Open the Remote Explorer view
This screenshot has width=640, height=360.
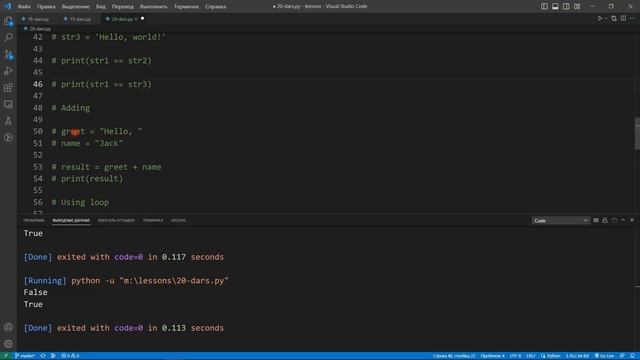(x=8, y=104)
